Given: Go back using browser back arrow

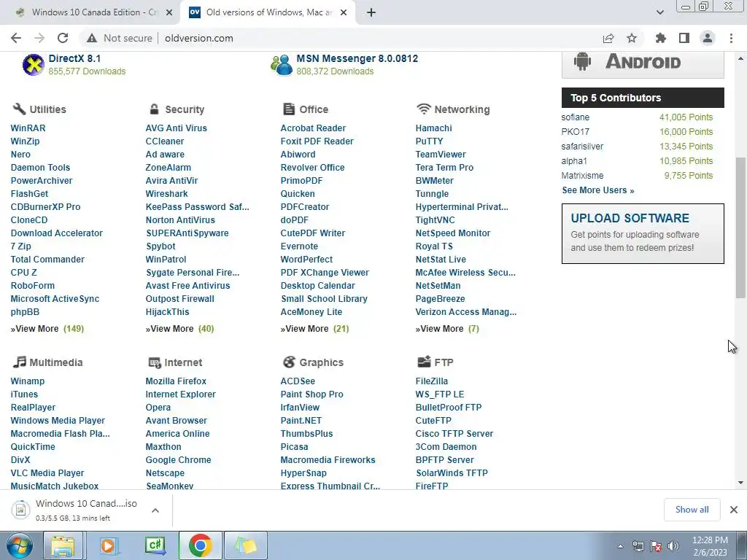Looking at the screenshot, I should (x=16, y=38).
